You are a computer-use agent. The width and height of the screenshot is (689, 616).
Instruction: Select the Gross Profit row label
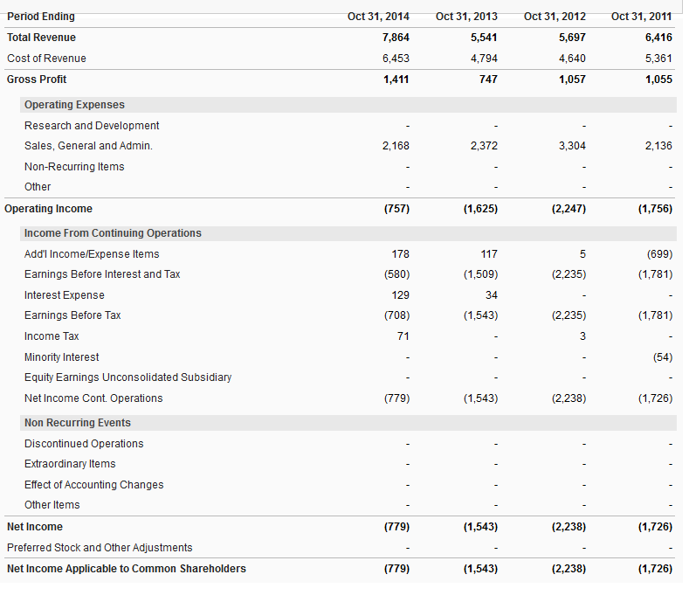pyautogui.click(x=37, y=80)
